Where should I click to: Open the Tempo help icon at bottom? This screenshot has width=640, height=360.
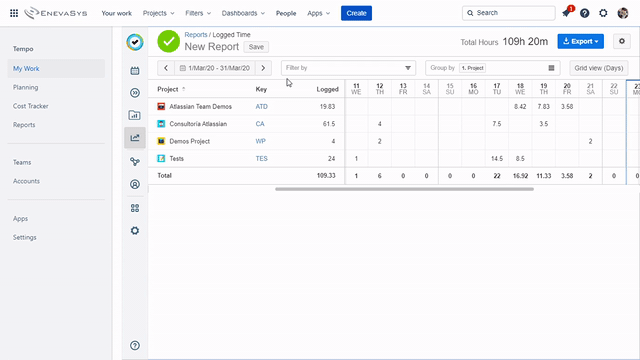pos(135,346)
